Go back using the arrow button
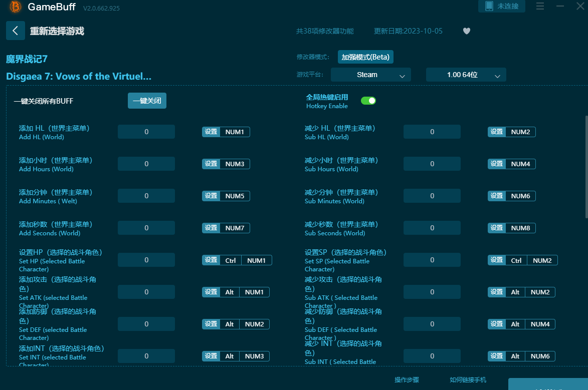This screenshot has width=588, height=390. coord(16,31)
